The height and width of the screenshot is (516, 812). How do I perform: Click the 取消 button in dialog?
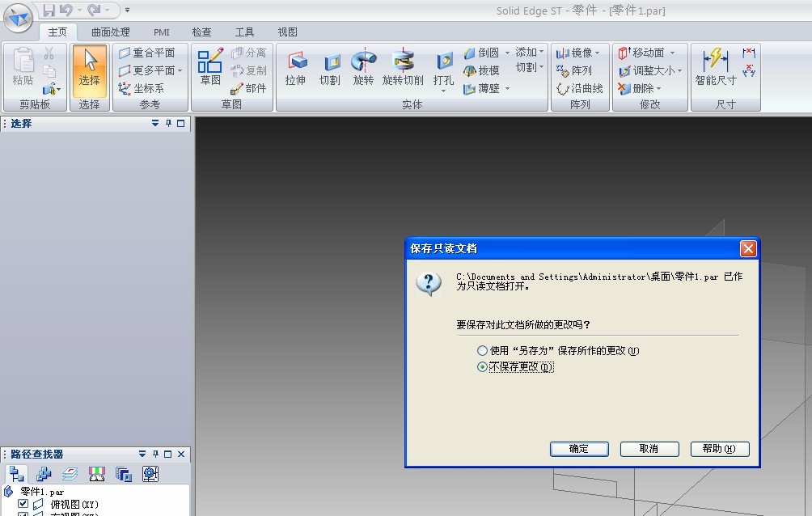pyautogui.click(x=649, y=449)
